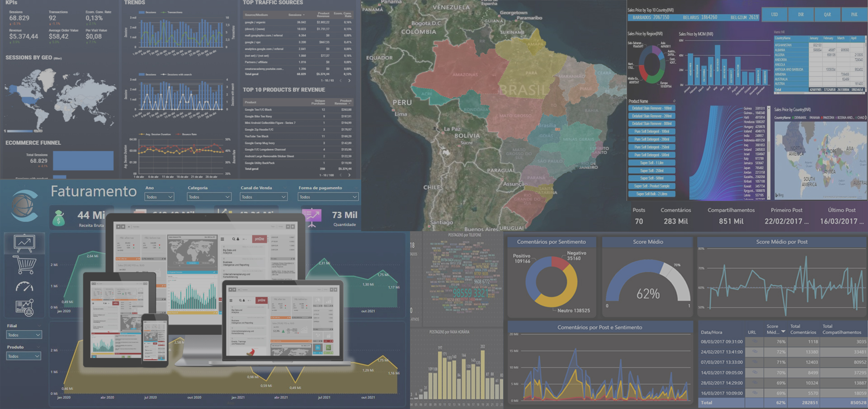Select Super Soft Bulk - 2 Litres slicer
The width and height of the screenshot is (868, 409).
pos(651,194)
